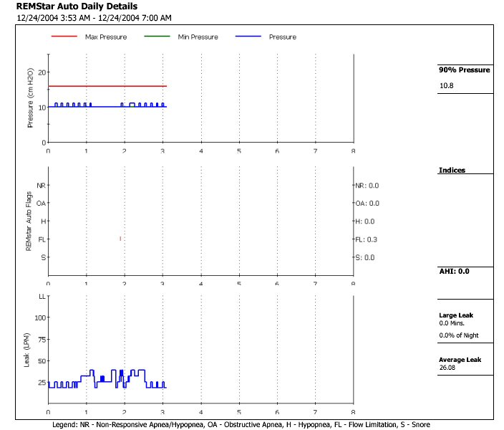Click the blue Pressure legend line
Image resolution: width=504 pixels, height=430 pixels.
(x=248, y=37)
